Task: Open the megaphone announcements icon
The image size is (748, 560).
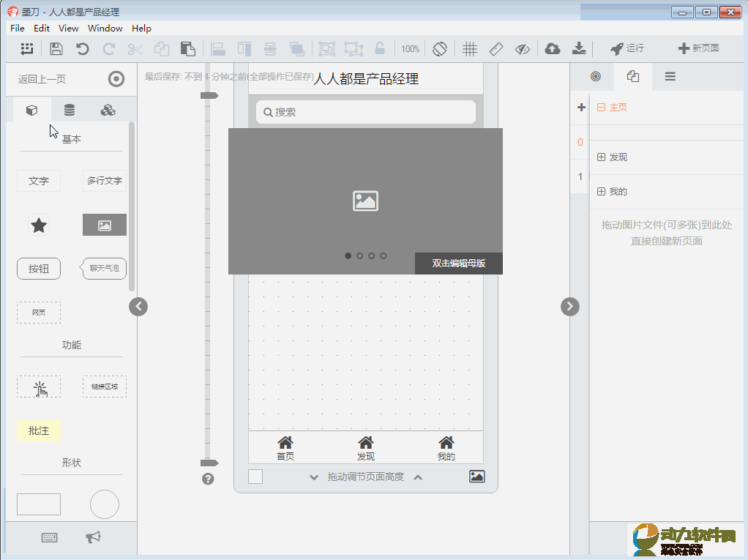Action: (93, 537)
